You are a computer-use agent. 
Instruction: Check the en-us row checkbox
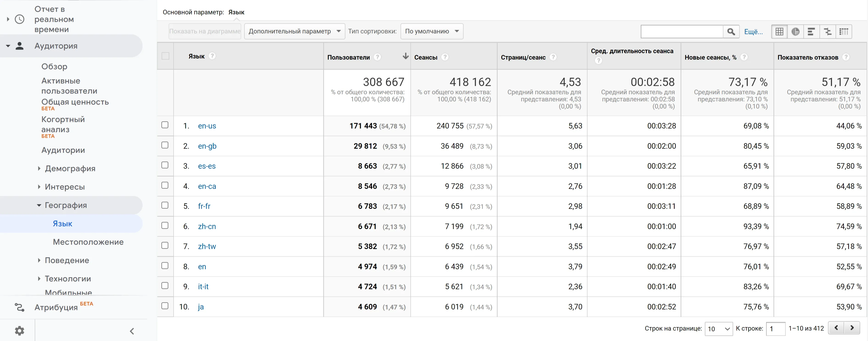coord(165,125)
